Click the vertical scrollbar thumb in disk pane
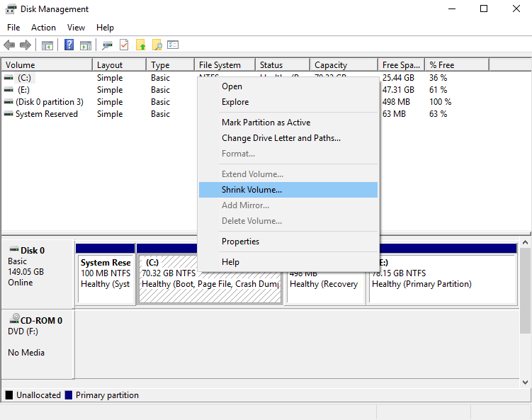 pyautogui.click(x=525, y=290)
